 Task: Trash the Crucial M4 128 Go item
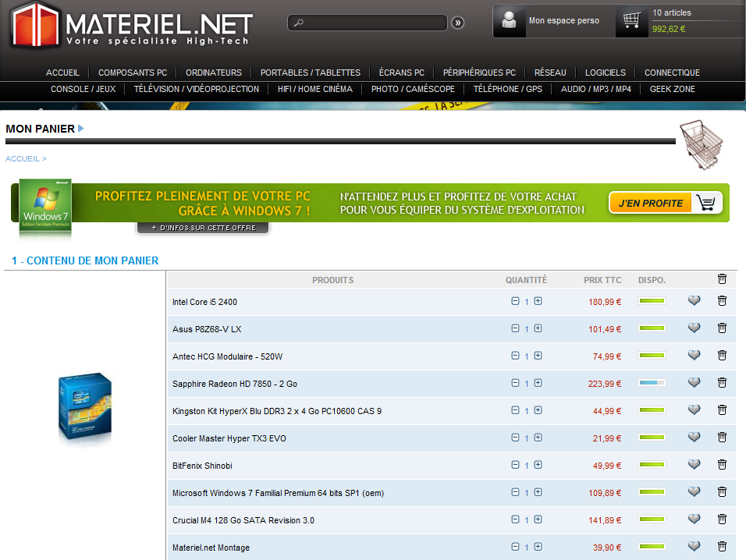[x=722, y=519]
